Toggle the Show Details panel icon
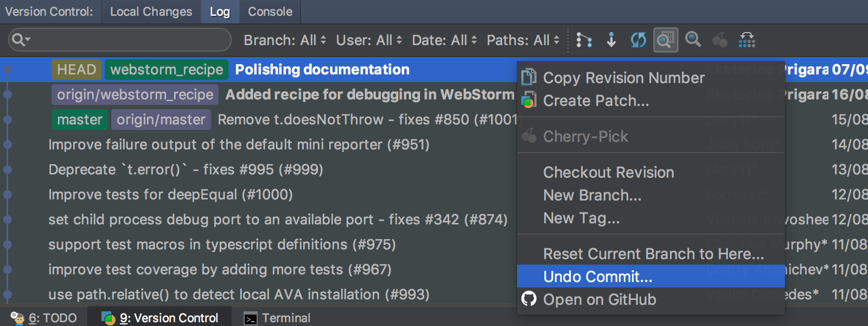The height and width of the screenshot is (326, 868). click(x=666, y=40)
